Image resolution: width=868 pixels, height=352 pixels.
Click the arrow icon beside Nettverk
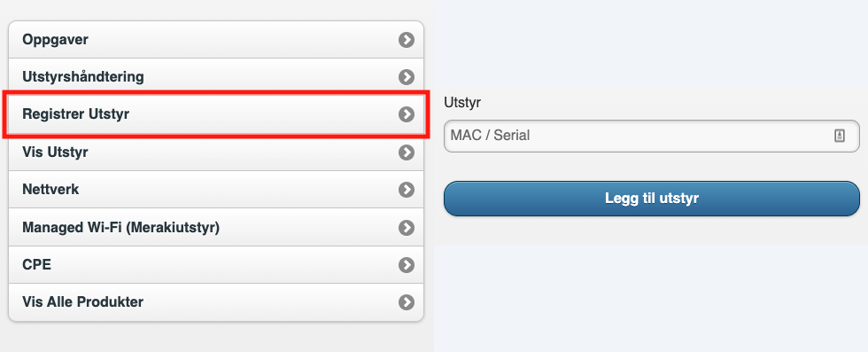tap(407, 190)
